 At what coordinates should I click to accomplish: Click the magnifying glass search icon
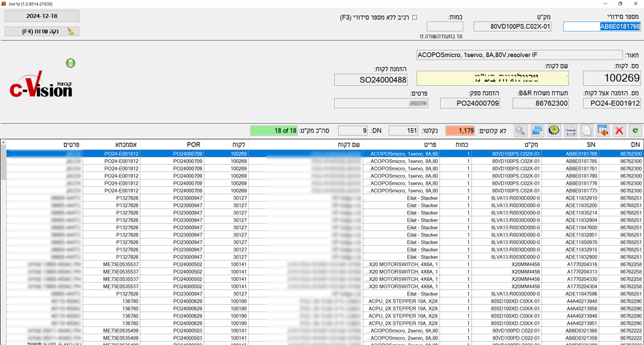521,131
